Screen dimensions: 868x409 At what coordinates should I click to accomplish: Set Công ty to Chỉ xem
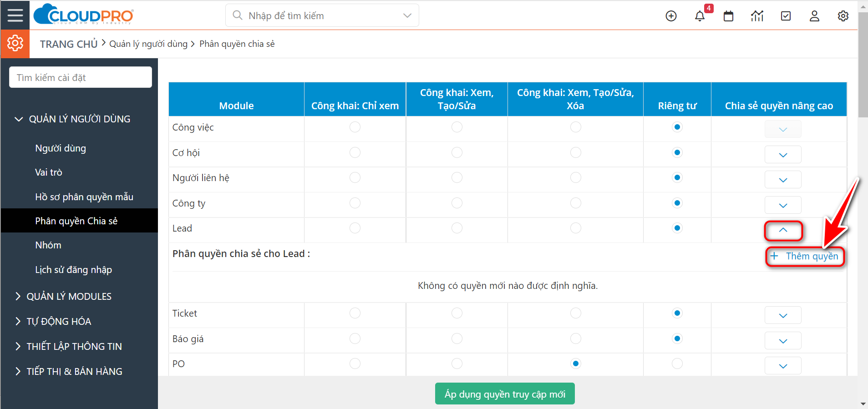[355, 203]
